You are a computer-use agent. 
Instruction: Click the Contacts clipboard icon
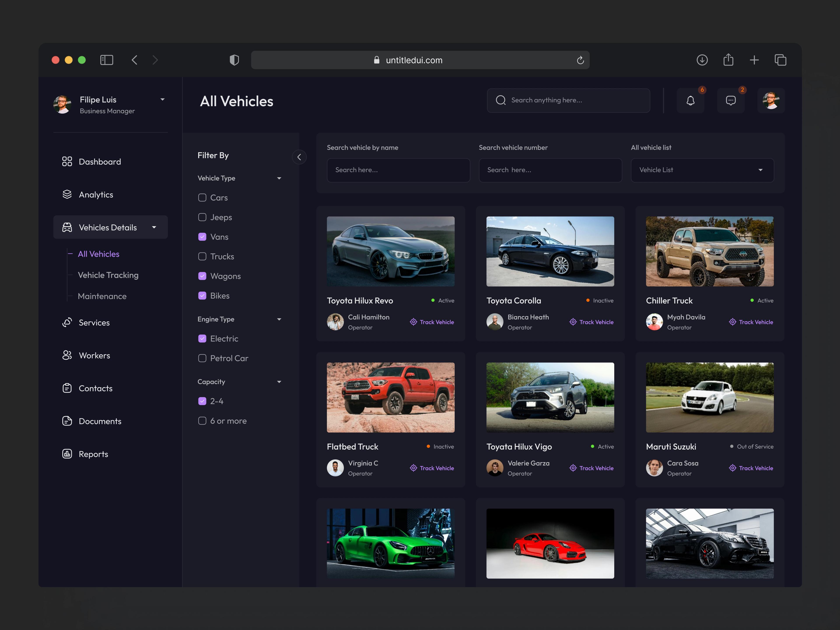pyautogui.click(x=67, y=388)
